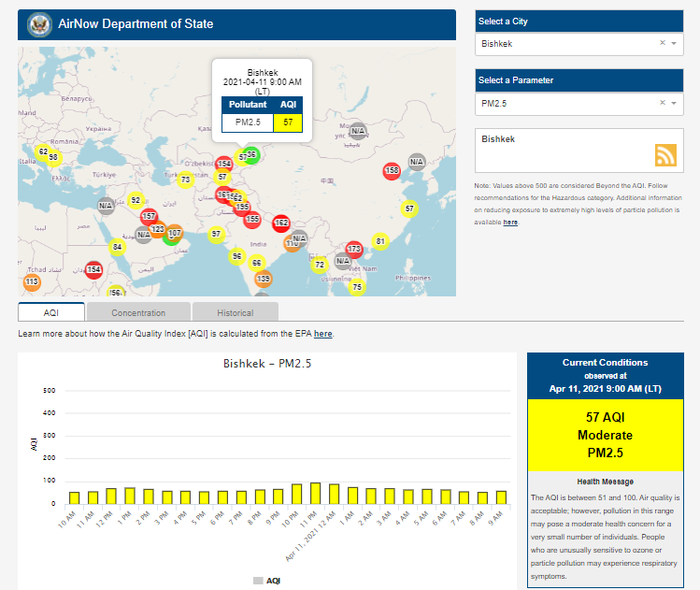Screen dimensions: 700x590
Task: Click the red 162 AQI map marker
Action: pyautogui.click(x=281, y=223)
